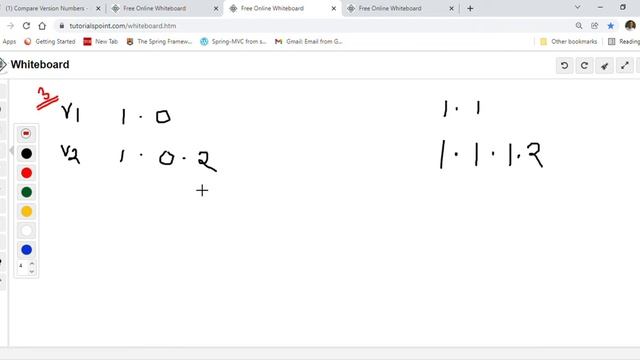Open the tab search dropdown chevron

(x=578, y=7)
